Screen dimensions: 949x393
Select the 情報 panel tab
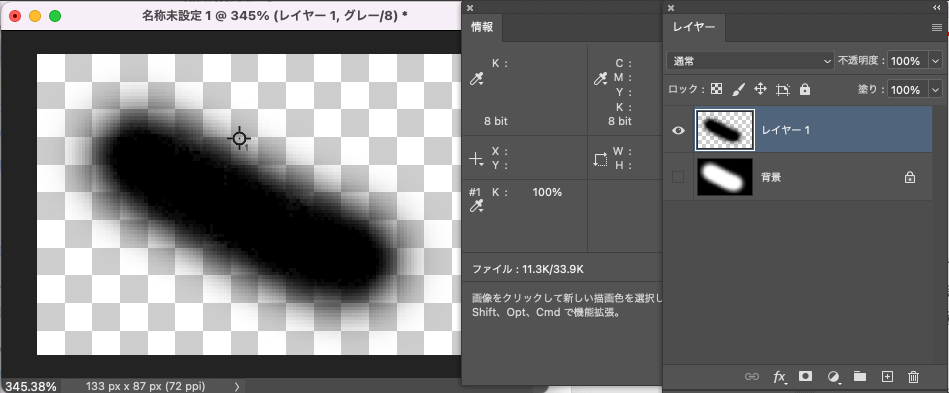[482, 27]
